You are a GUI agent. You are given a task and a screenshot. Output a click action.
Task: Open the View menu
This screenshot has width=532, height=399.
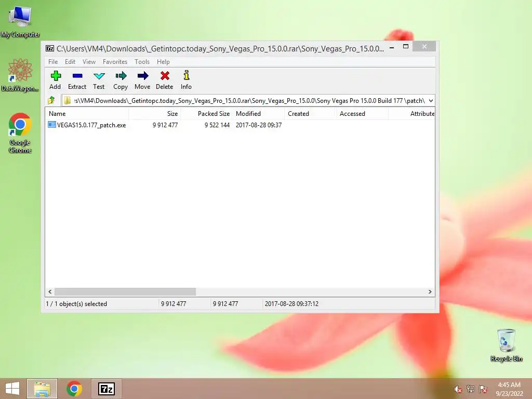coord(89,62)
